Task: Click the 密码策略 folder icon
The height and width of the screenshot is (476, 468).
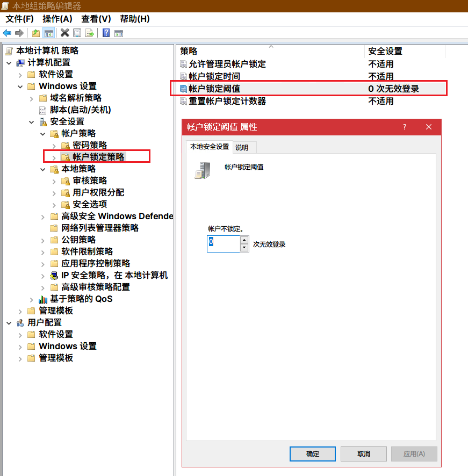Action: (x=66, y=146)
